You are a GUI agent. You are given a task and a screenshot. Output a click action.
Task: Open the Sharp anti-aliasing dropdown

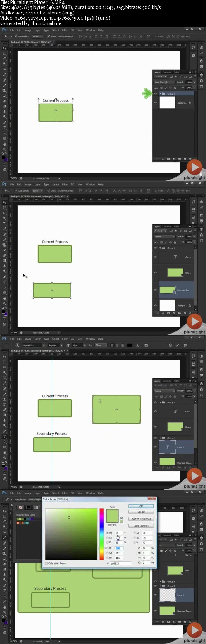point(101,345)
